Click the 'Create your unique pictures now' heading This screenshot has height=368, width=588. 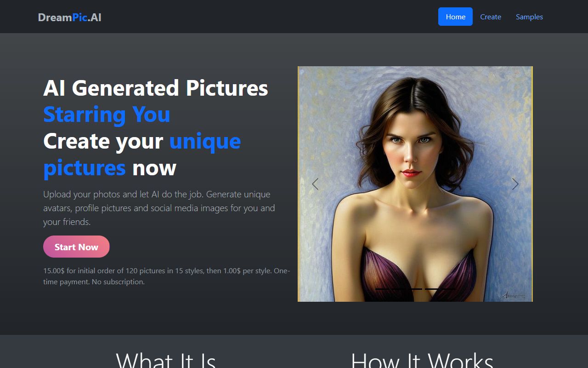coord(142,154)
